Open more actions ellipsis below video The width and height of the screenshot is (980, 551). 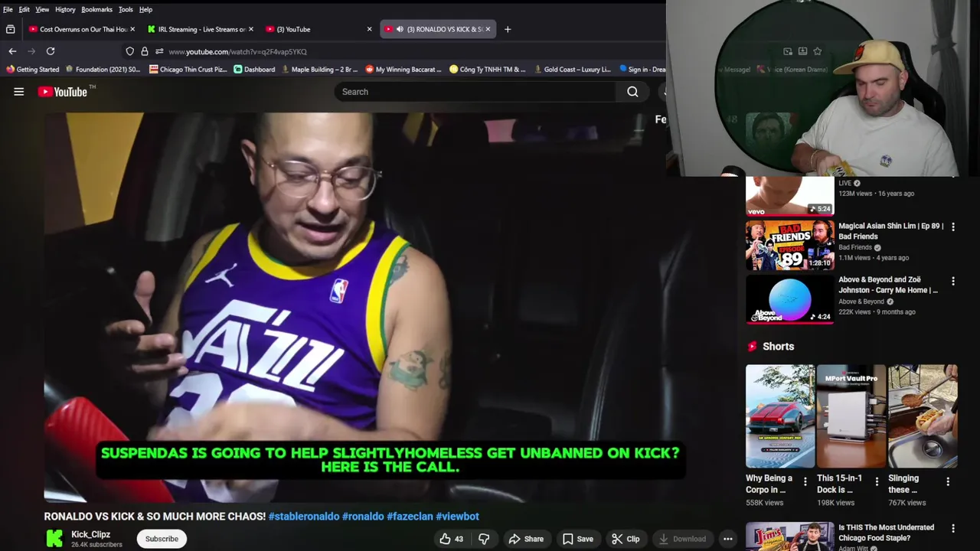(727, 539)
